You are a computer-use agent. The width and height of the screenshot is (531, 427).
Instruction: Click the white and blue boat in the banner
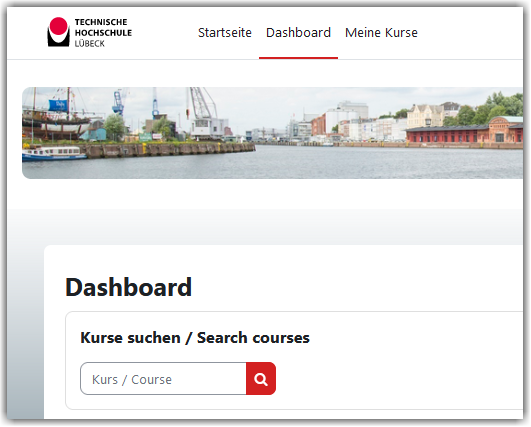point(54,154)
